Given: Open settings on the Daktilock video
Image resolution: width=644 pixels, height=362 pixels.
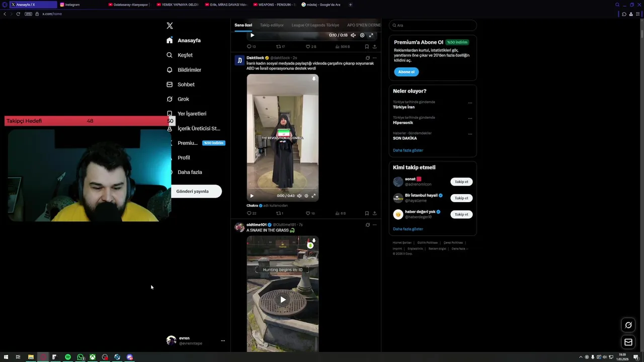Looking at the screenshot, I should click(306, 196).
